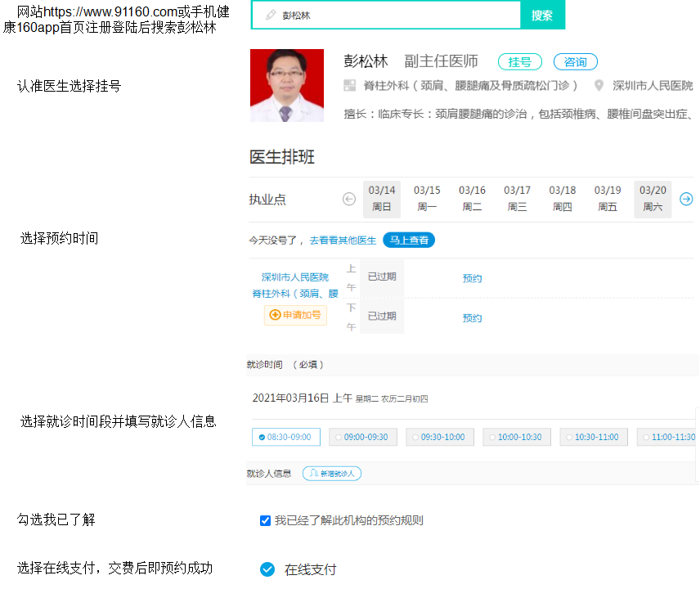Choose the 09:30-10:00 time slot
The image size is (700, 589).
[x=439, y=438]
